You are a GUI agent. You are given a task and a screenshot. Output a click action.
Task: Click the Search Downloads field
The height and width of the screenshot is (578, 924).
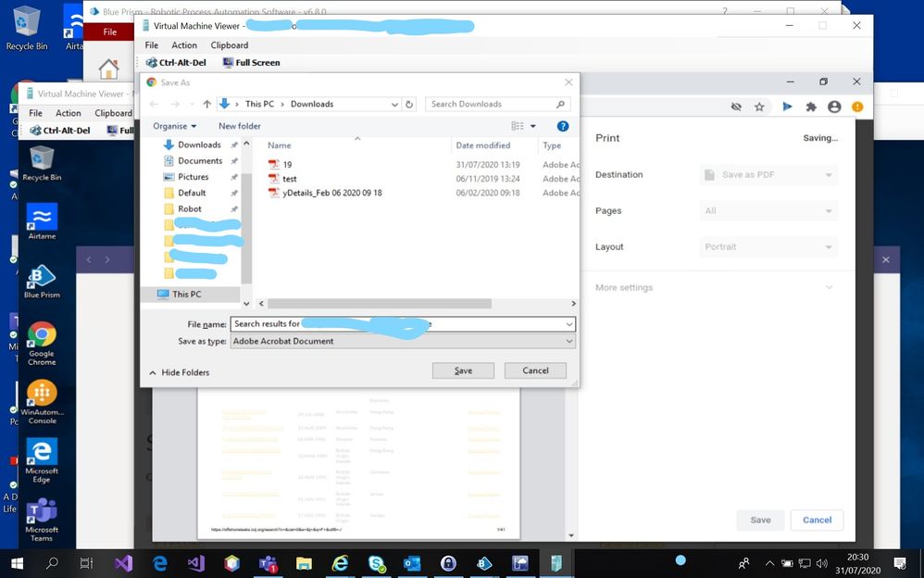coord(497,104)
